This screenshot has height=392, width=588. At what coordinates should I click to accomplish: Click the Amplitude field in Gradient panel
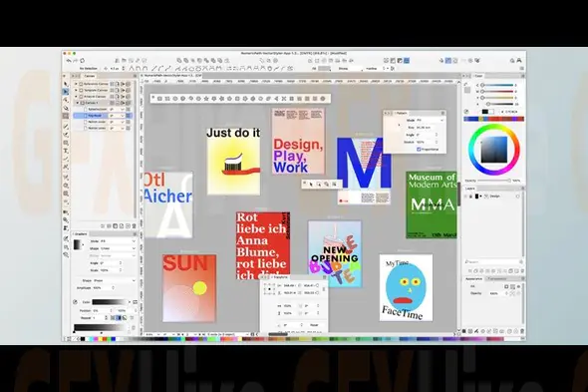click(x=102, y=287)
